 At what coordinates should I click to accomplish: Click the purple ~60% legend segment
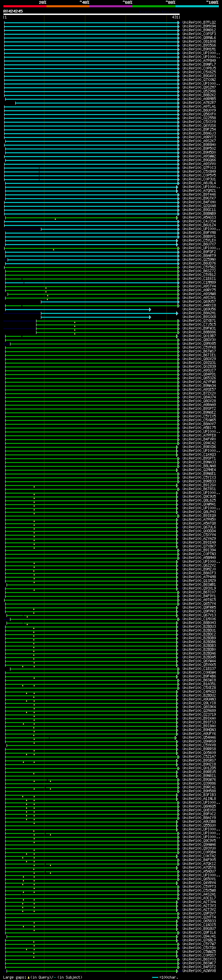click(111, 6)
